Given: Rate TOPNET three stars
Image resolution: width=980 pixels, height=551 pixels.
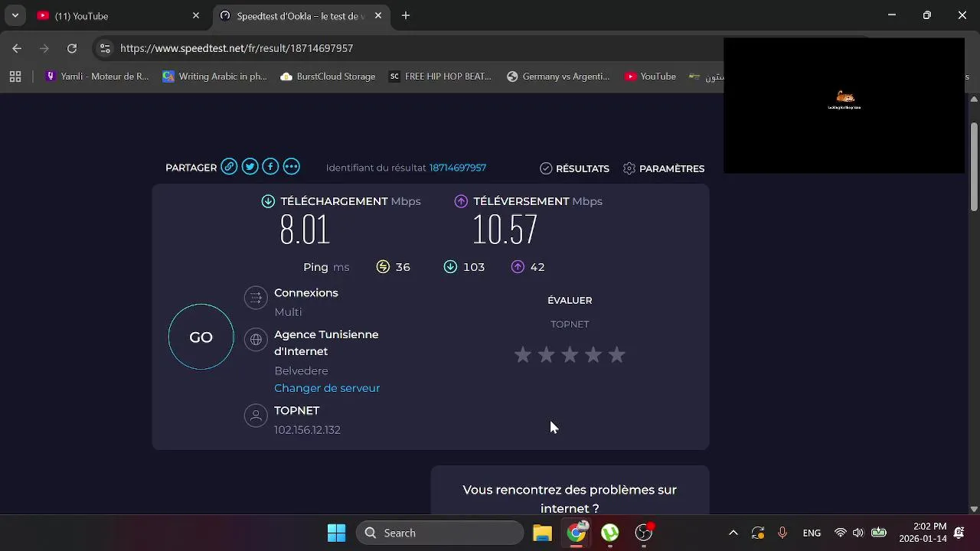Looking at the screenshot, I should (x=570, y=354).
